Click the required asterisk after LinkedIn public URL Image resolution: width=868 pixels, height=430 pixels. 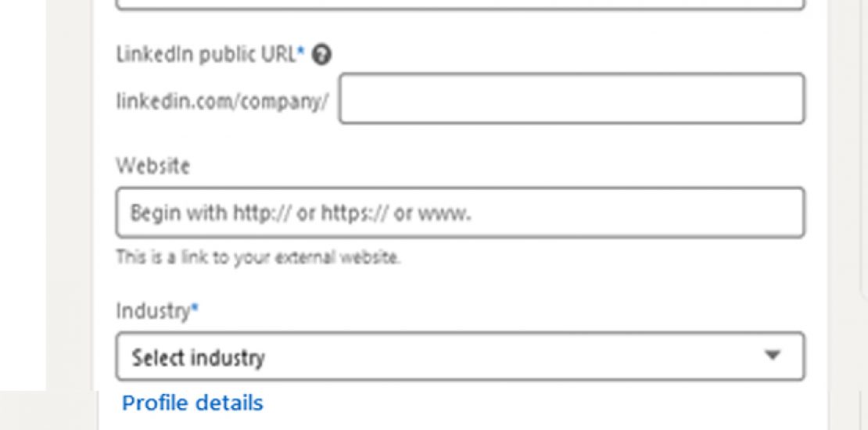(x=300, y=52)
